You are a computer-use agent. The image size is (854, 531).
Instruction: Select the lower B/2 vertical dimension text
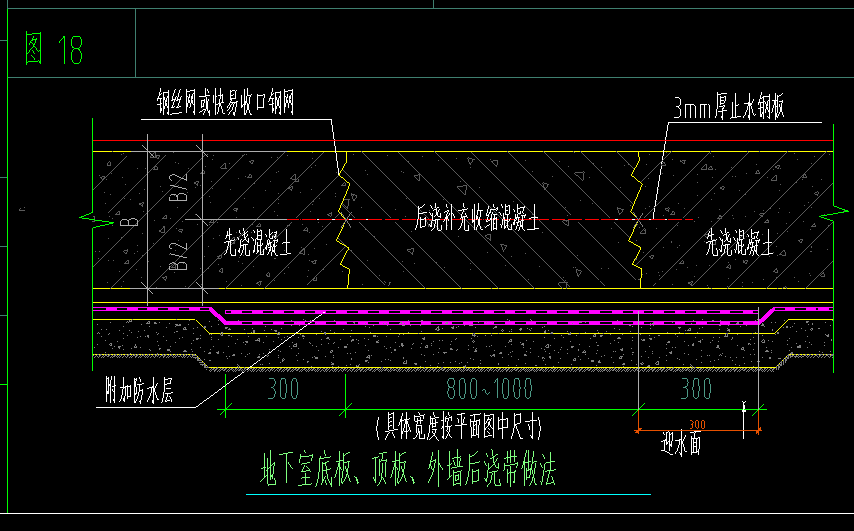pos(179,256)
